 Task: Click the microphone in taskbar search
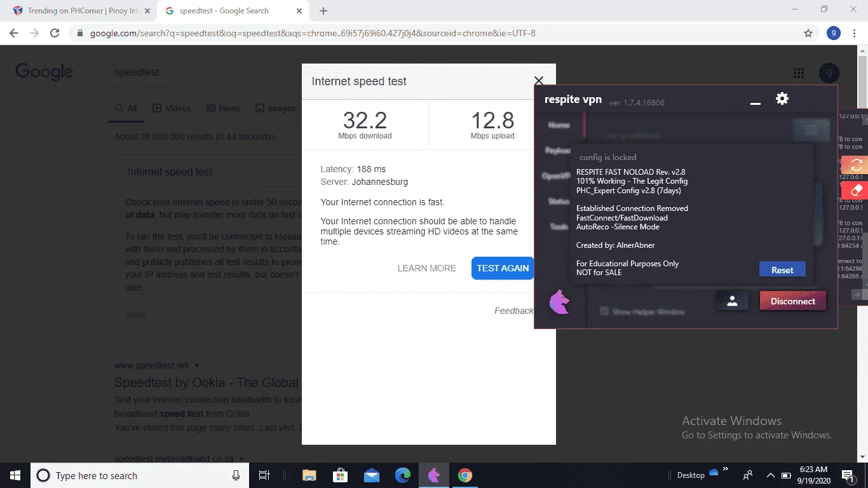(236, 475)
